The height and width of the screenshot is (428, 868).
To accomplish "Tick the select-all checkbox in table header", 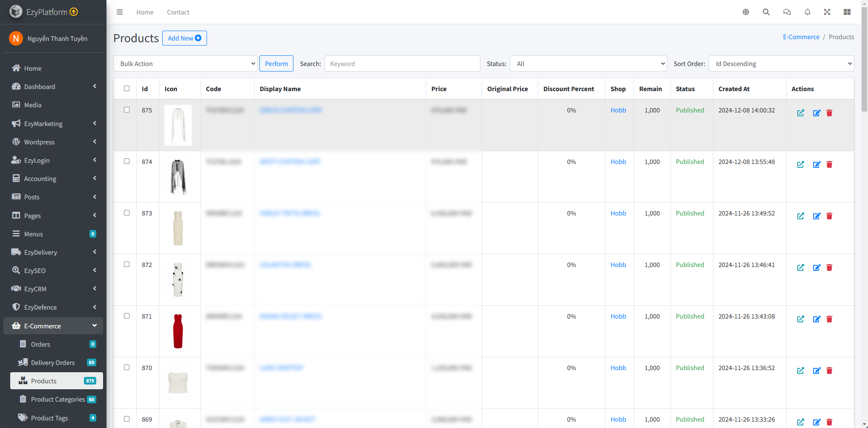I will [x=126, y=89].
